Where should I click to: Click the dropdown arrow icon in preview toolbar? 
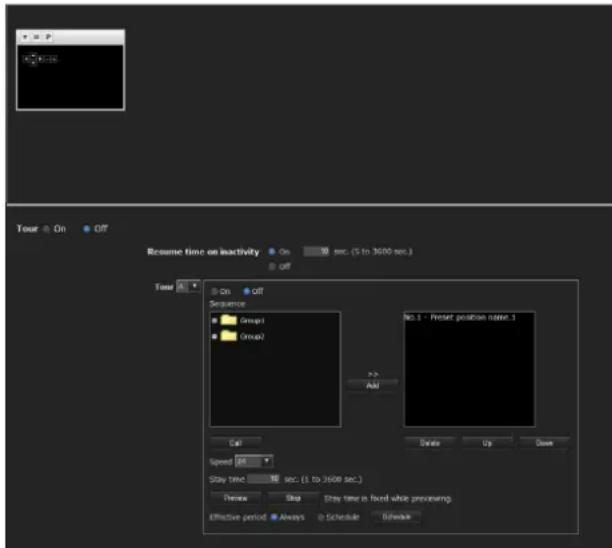[x=25, y=37]
